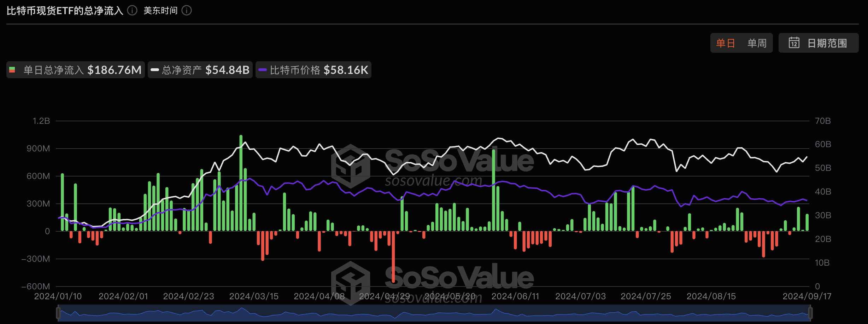Click left handle of range slider
This screenshot has width=868, height=324.
pyautogui.click(x=58, y=313)
